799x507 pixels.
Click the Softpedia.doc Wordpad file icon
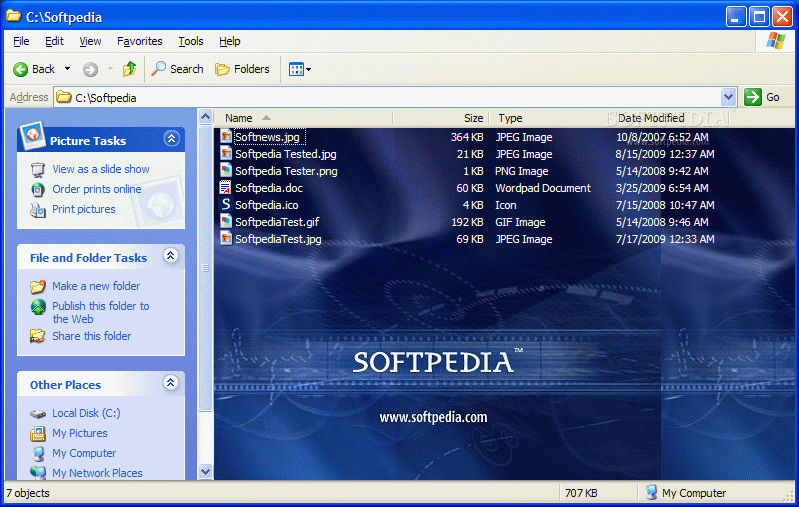(x=225, y=188)
